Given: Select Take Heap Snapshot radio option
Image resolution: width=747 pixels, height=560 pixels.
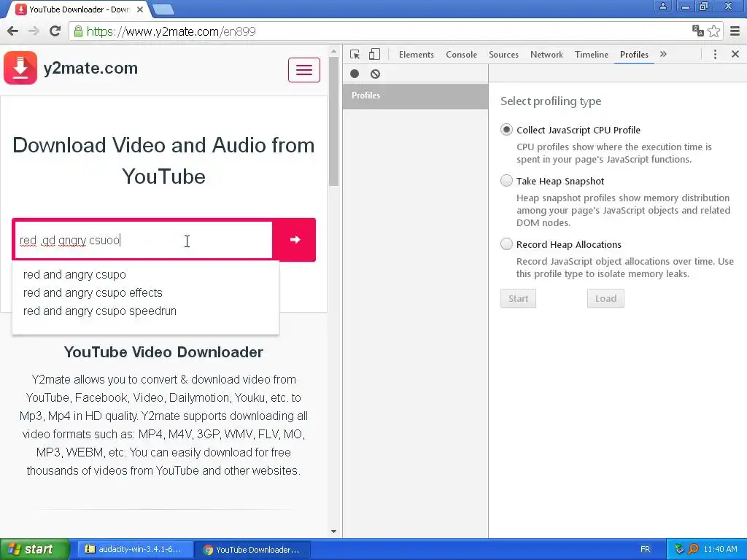Looking at the screenshot, I should coord(506,181).
